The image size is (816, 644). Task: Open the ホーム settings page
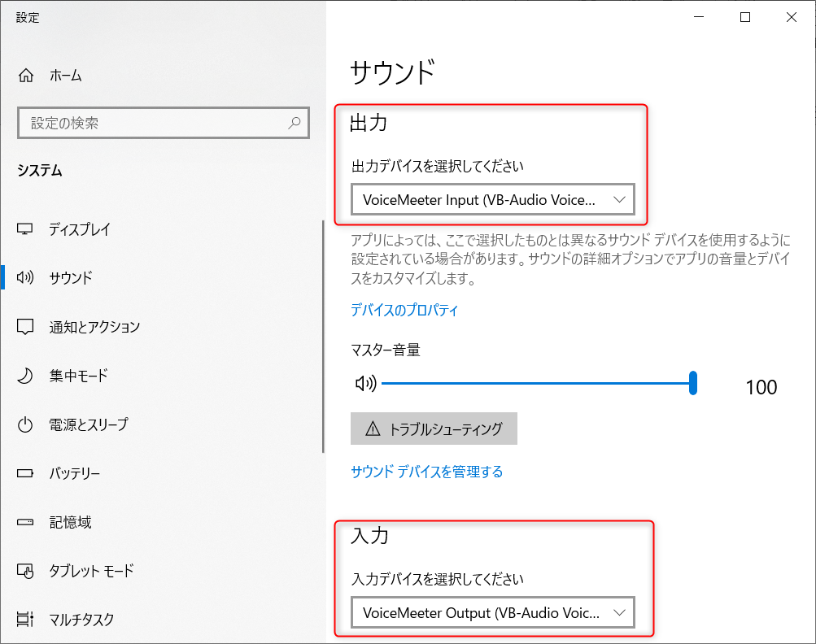coord(66,76)
